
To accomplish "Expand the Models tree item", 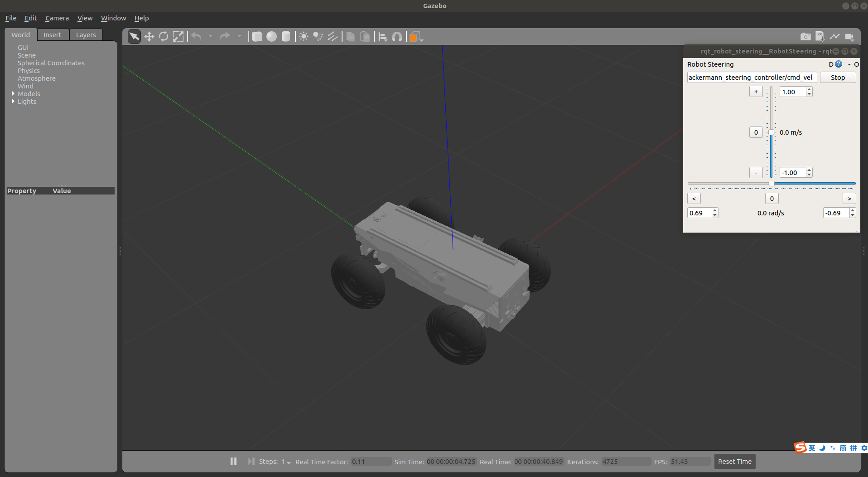I will pos(13,93).
